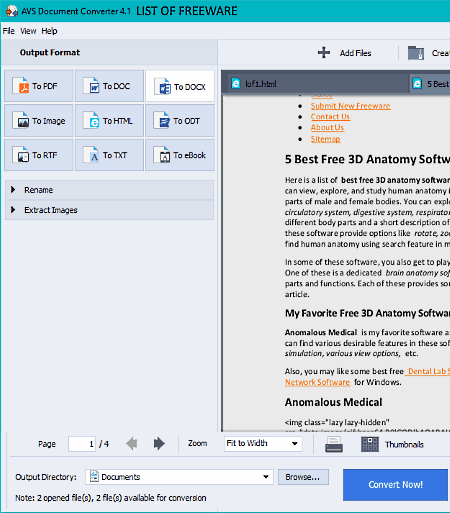Click the Convert Now! button
Screen dimensions: 450x513
pos(395,485)
